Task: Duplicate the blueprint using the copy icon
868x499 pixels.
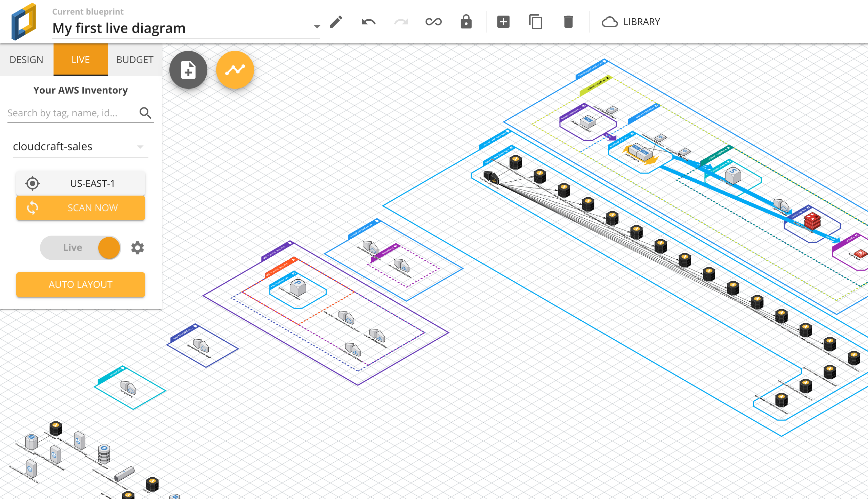Action: (x=535, y=22)
